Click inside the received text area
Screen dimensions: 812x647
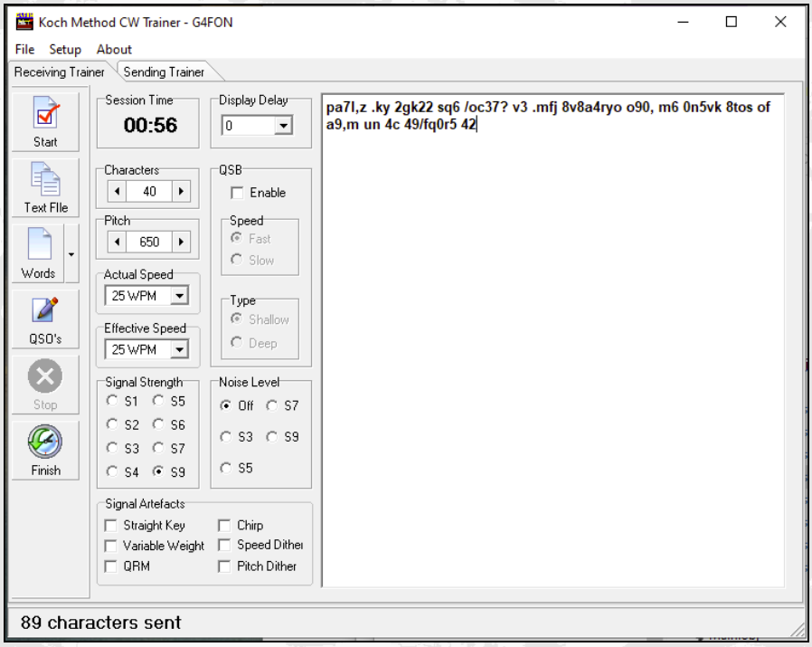pos(552,362)
